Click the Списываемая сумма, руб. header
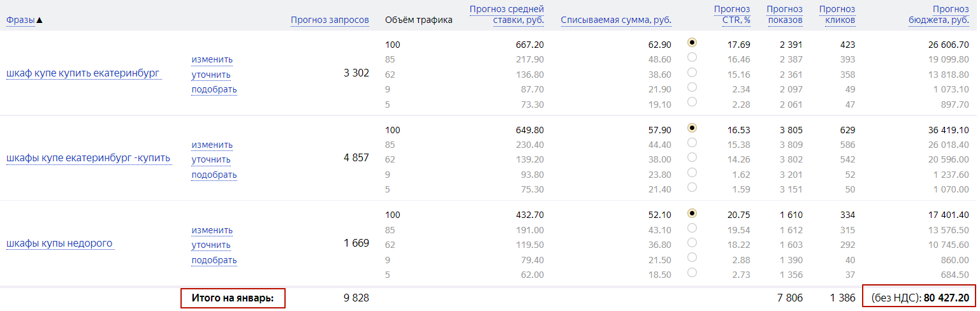This screenshot has height=311, width=980. coord(616,20)
